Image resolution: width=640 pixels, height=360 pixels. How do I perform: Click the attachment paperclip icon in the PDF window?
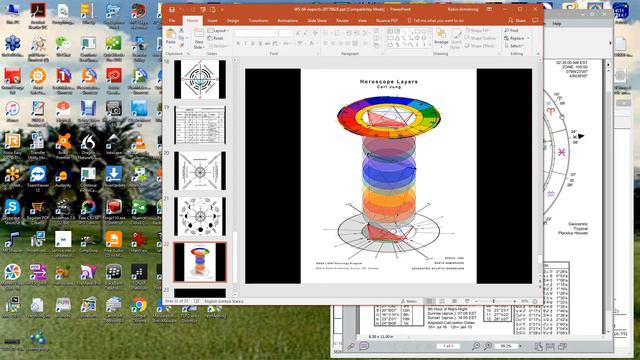pos(351,346)
